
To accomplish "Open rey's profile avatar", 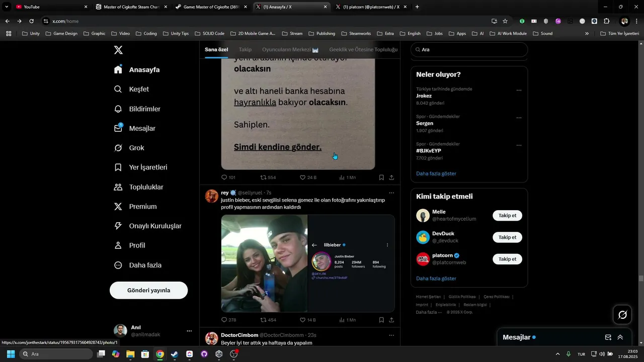I will 212,196.
